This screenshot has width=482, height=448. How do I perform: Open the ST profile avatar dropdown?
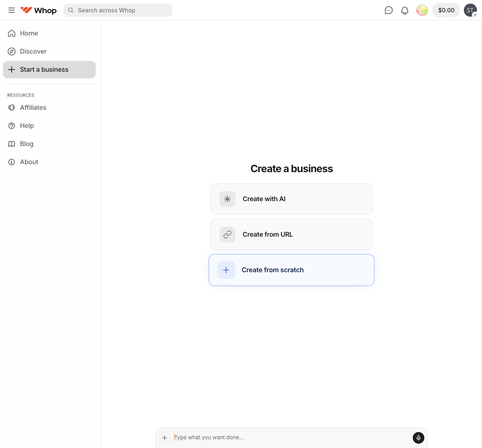click(470, 10)
